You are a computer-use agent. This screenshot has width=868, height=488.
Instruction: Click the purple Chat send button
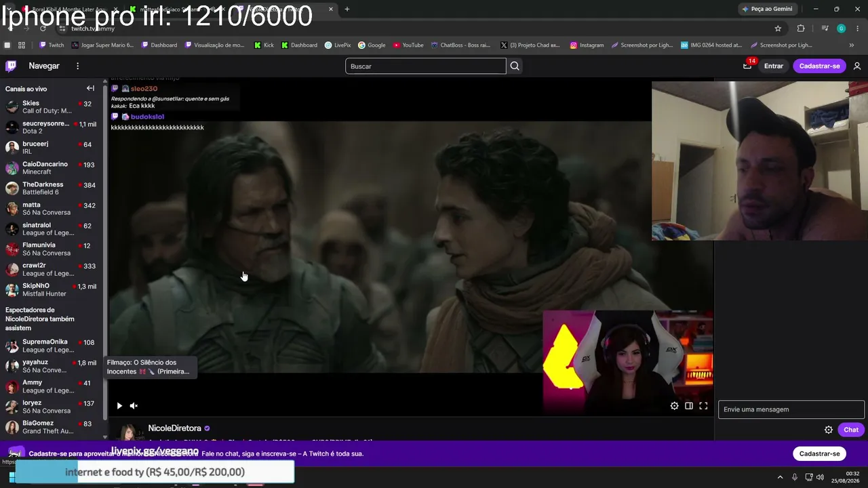[850, 430]
